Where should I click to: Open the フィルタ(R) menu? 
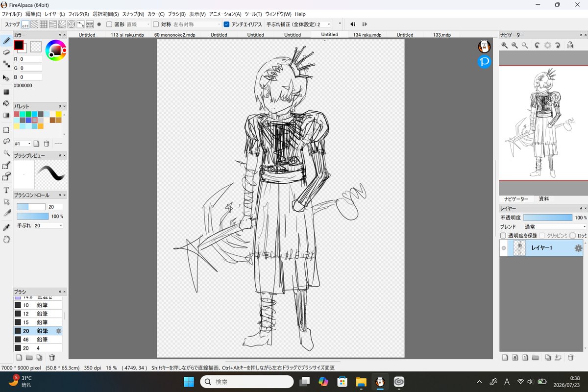click(79, 14)
